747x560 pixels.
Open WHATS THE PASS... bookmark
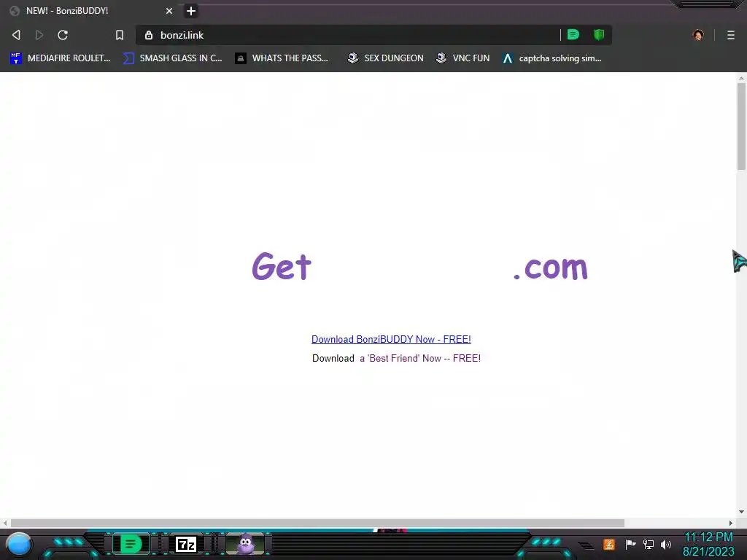[x=282, y=58]
